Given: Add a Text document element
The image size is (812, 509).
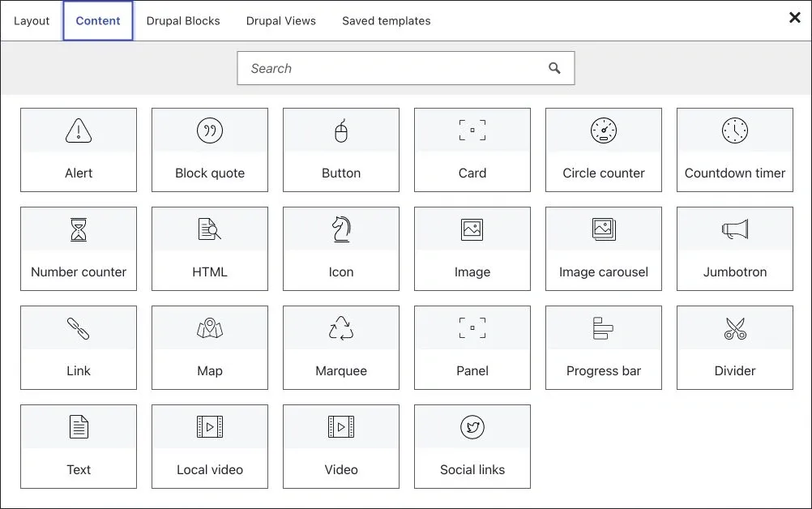Looking at the screenshot, I should click(x=79, y=447).
